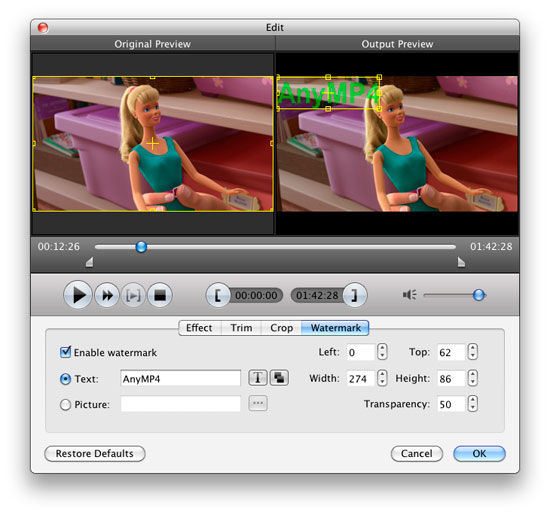Select the Watermark tab
The height and width of the screenshot is (515, 550).
coord(335,328)
